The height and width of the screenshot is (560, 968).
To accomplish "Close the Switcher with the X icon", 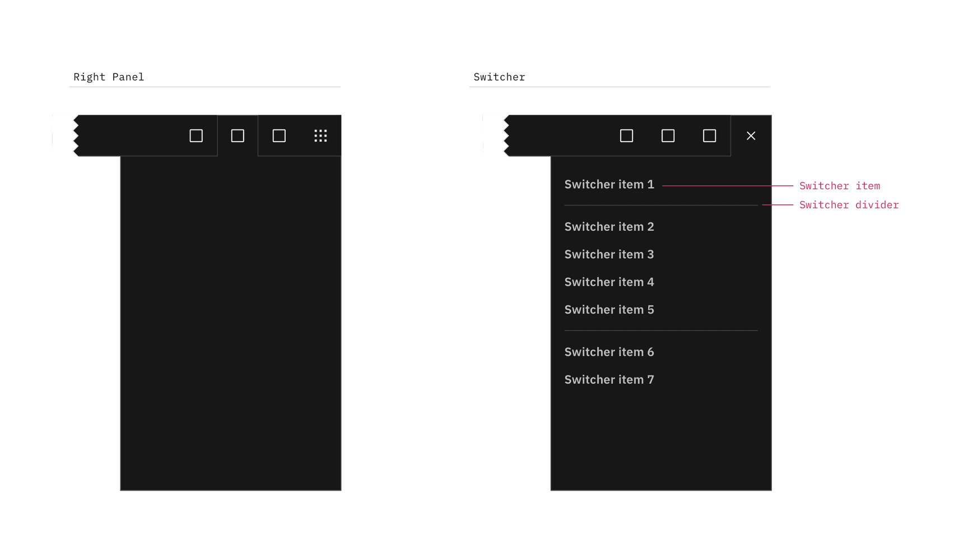I will (x=751, y=136).
